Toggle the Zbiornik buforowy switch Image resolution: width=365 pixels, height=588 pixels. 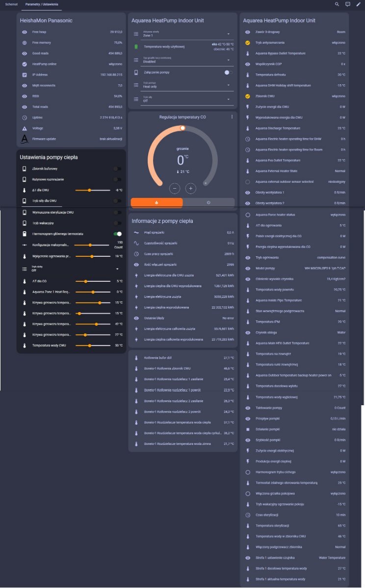(117, 169)
